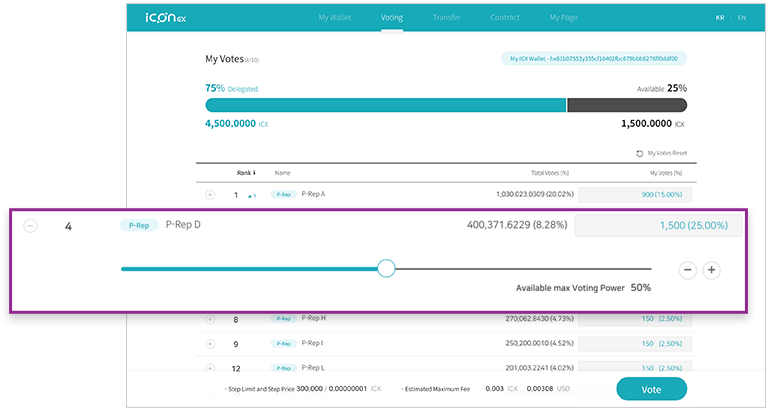
Task: Click the ICONex logo
Action: (165, 18)
